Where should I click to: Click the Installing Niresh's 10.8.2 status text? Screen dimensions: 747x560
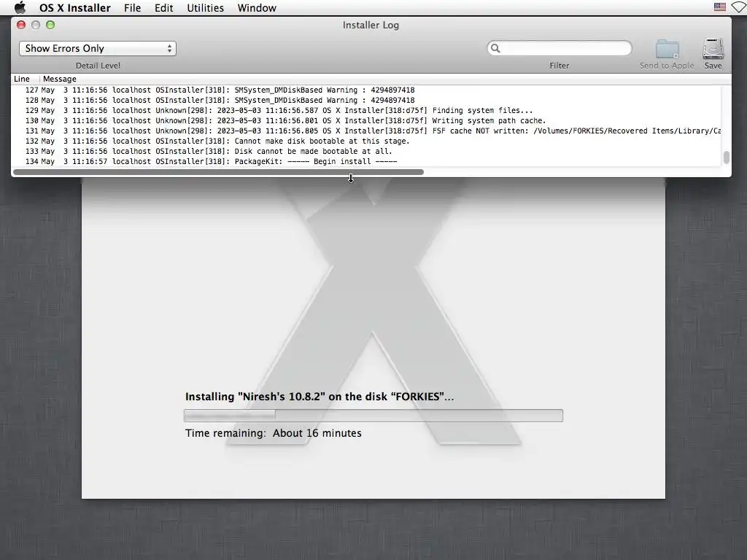(320, 397)
